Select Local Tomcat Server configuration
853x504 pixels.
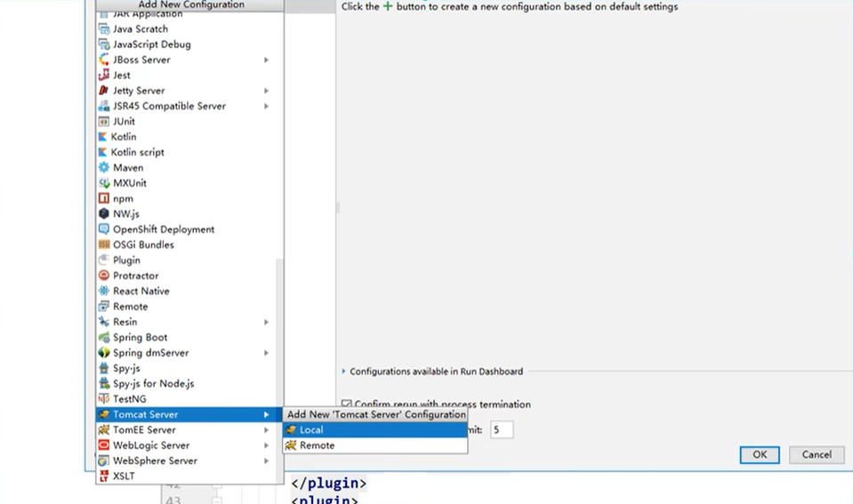(374, 429)
